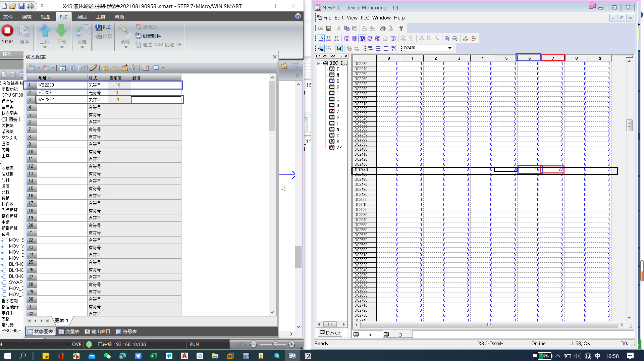Click the red STOP button in the ribbon
Screen dimensions: 644x361
click(7, 31)
